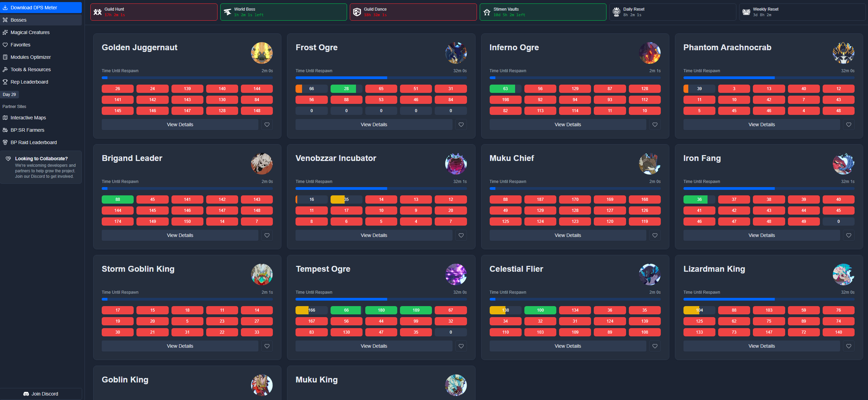Screen dimensions: 868x400
Task: Click the World Boss timer icon
Action: tap(227, 12)
